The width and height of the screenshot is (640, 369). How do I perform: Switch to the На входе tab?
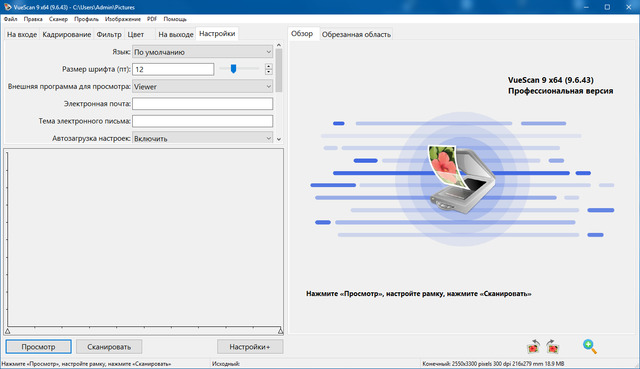pos(22,34)
